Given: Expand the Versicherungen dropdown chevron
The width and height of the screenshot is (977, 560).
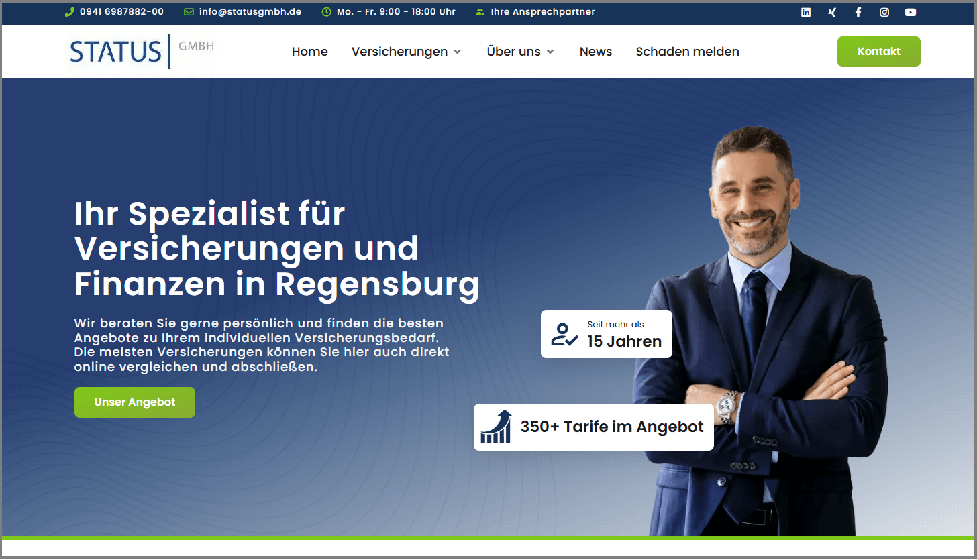Looking at the screenshot, I should (458, 52).
